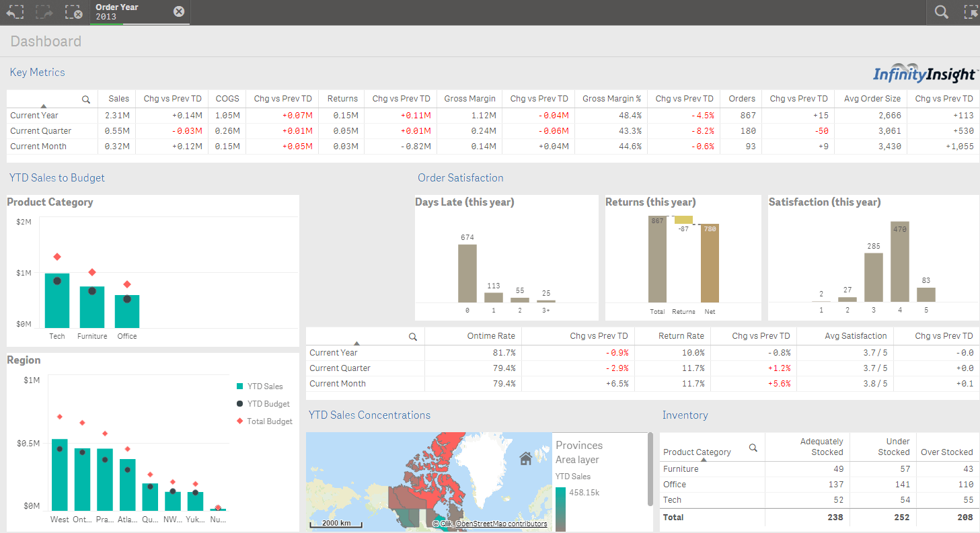This screenshot has width=980, height=533.
Task: Select the Net bar in Returns chart
Action: pos(710,263)
